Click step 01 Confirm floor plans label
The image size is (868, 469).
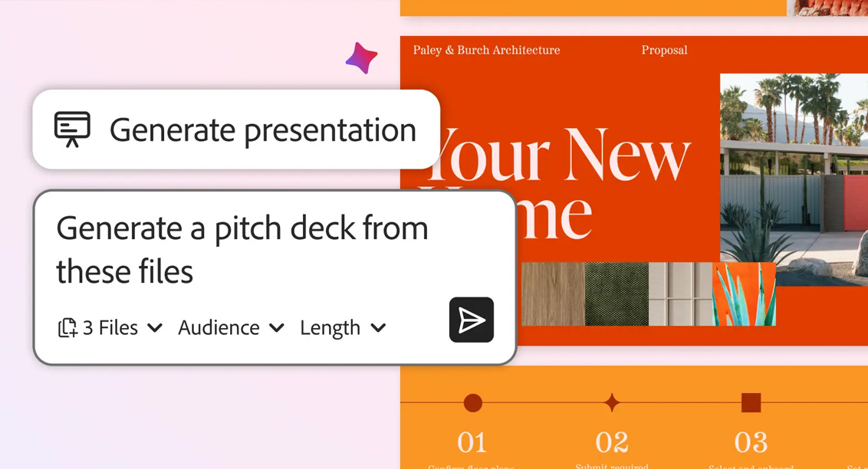(472, 464)
